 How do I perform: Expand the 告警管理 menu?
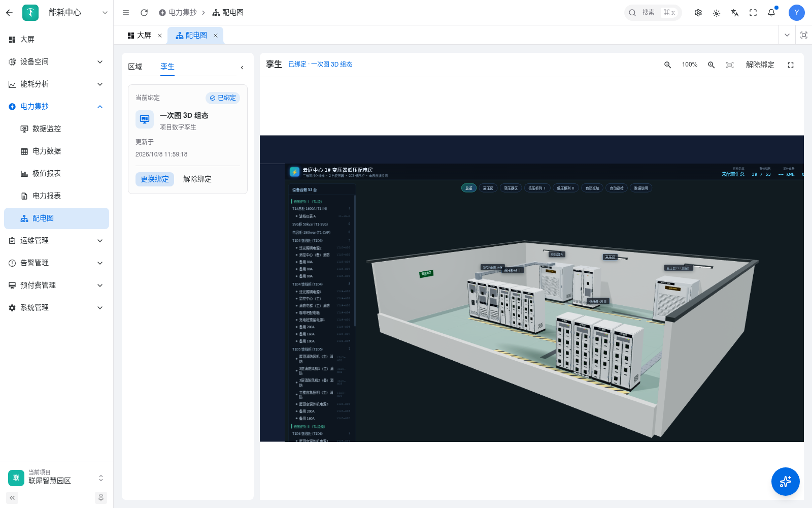tap(57, 263)
